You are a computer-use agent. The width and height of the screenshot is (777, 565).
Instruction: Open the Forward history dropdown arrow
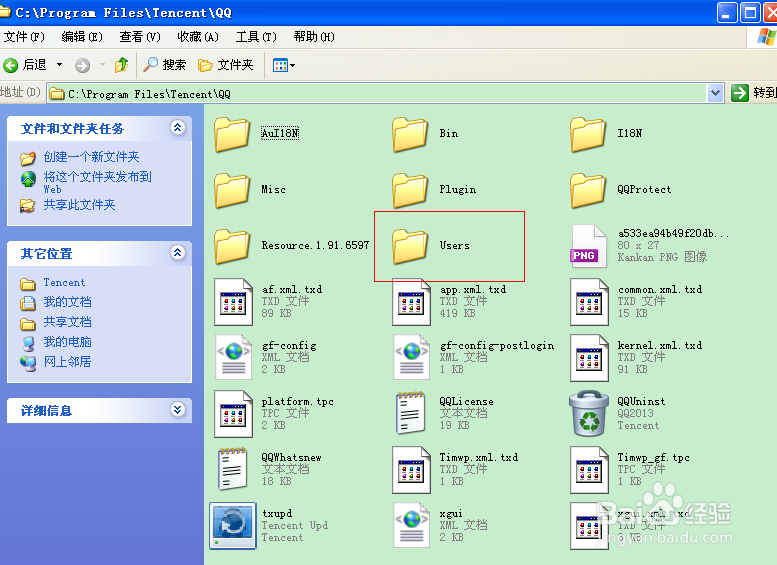point(103,65)
